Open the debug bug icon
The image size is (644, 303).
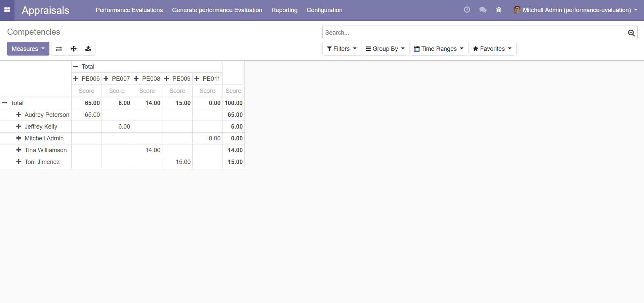pos(499,10)
